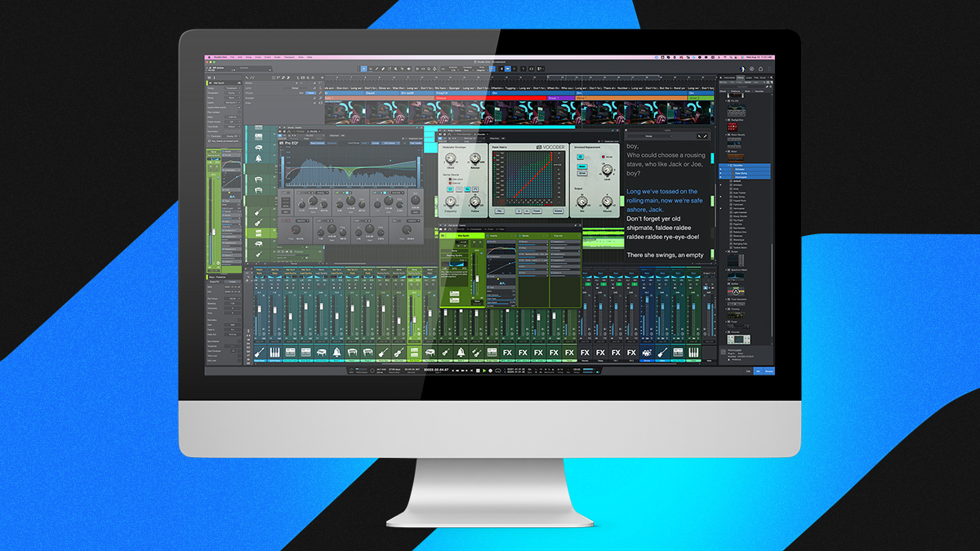
Task: Toggle High Quality in Pro EQ
Action: 416,143
